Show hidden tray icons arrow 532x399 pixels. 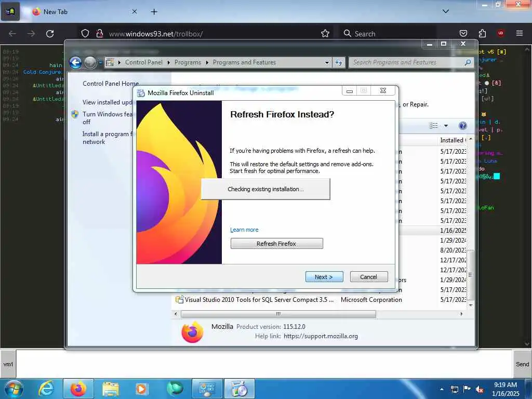pyautogui.click(x=442, y=389)
